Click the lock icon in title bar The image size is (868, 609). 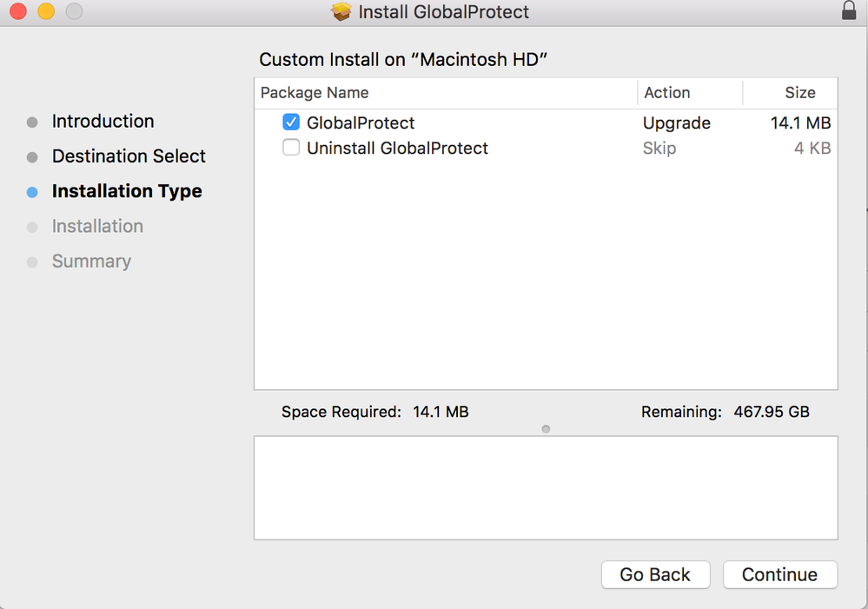[x=849, y=11]
